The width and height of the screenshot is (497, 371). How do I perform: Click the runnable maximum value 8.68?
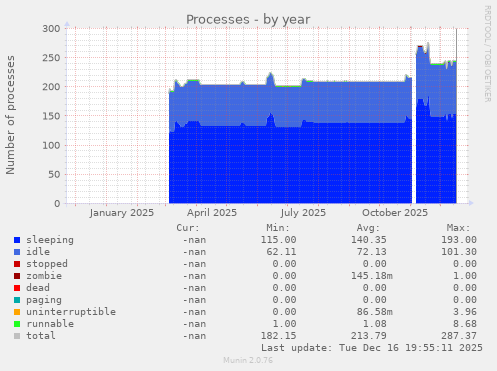pos(465,324)
